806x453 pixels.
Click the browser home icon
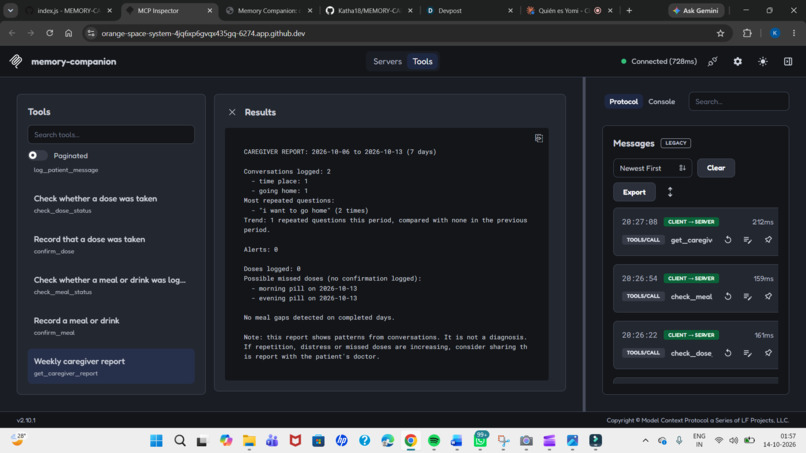pyautogui.click(x=68, y=33)
